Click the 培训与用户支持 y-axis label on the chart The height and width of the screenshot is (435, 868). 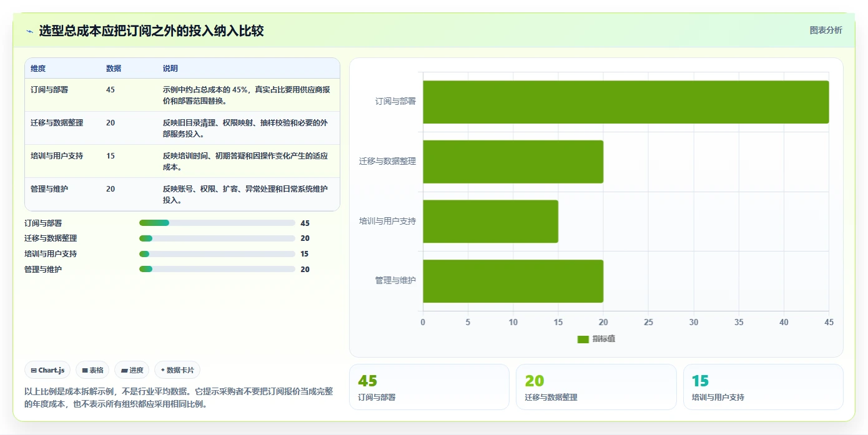pos(387,221)
